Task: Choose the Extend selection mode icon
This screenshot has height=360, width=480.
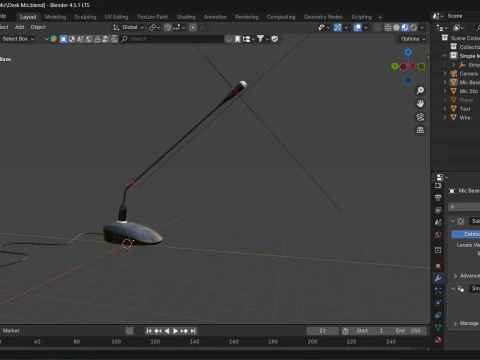Action: (x=72, y=39)
